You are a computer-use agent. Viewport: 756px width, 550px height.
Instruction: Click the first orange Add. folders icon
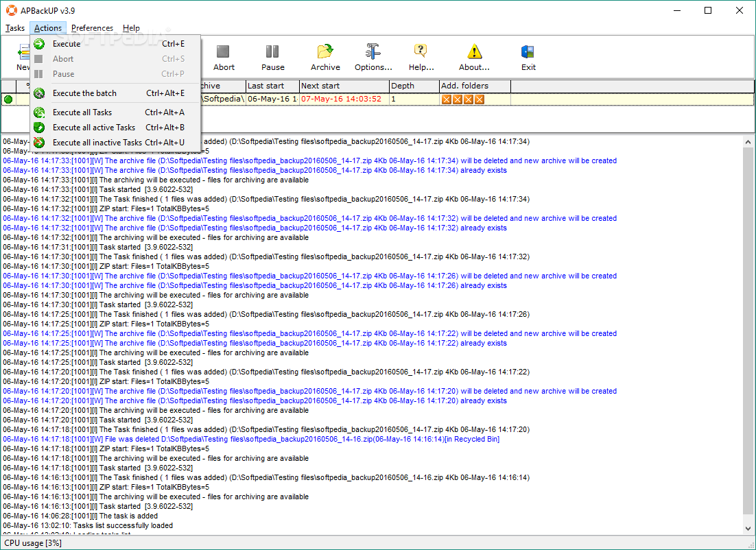446,99
